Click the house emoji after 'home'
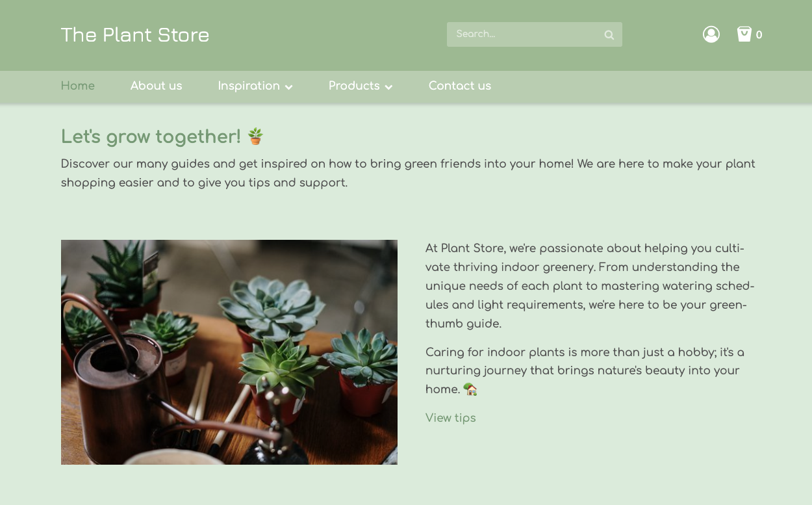Viewport: 812px width, 505px height. (470, 389)
